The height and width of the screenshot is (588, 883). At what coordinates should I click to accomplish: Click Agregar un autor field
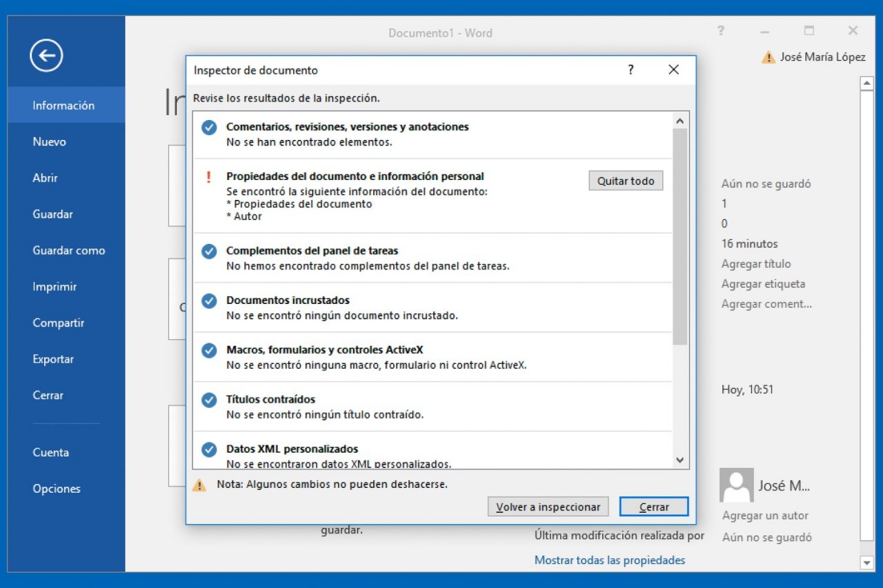pos(765,516)
